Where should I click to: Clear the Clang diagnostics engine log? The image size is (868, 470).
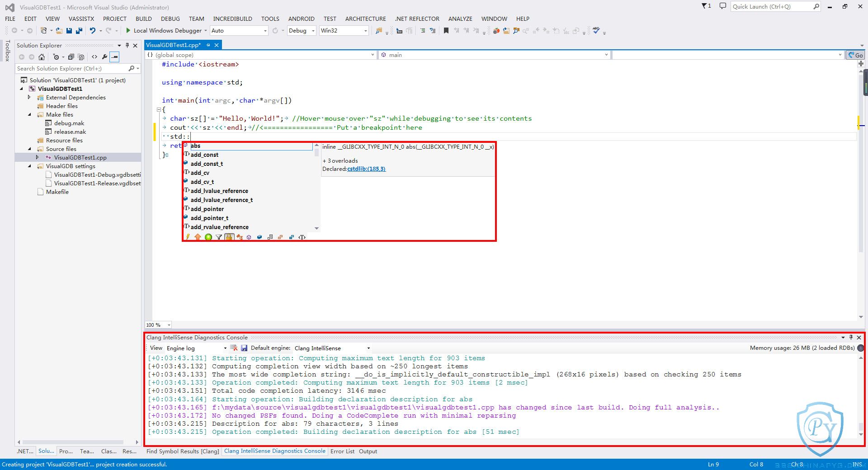tap(234, 348)
